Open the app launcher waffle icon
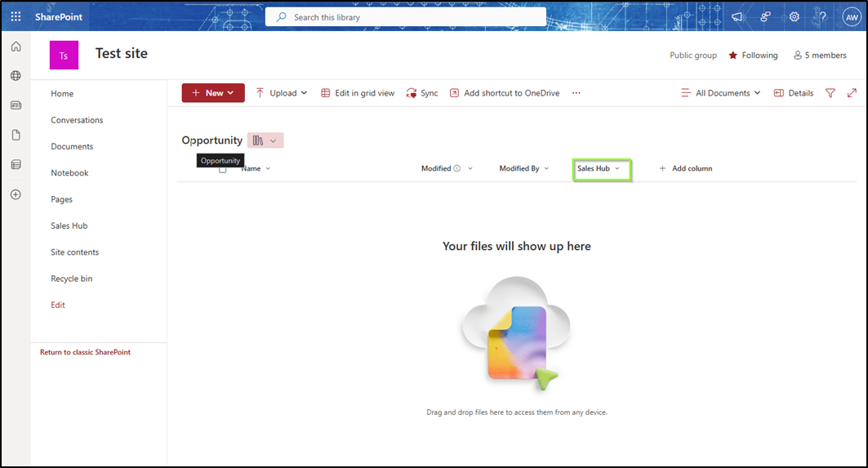868x468 pixels. (x=16, y=16)
